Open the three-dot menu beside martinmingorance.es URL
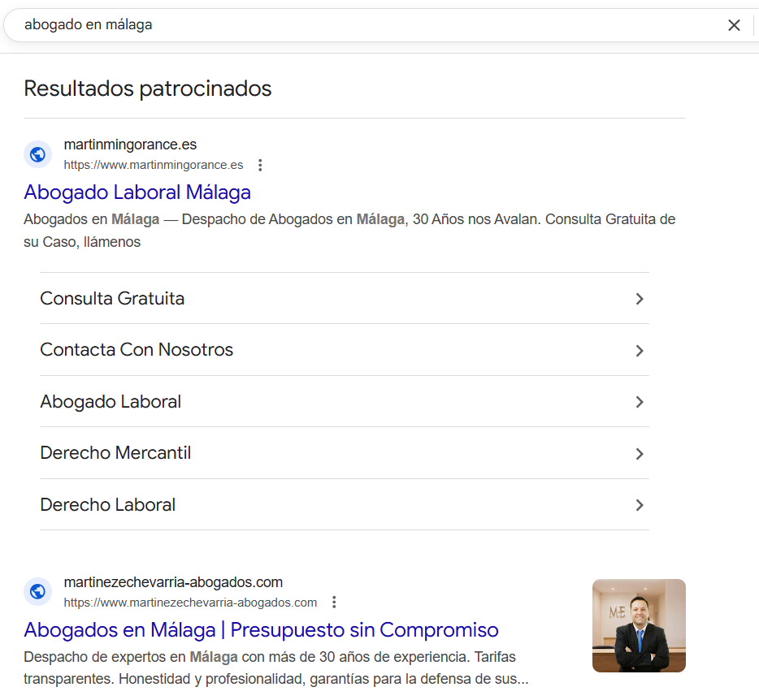Viewport: 759px width, 700px height. (260, 165)
